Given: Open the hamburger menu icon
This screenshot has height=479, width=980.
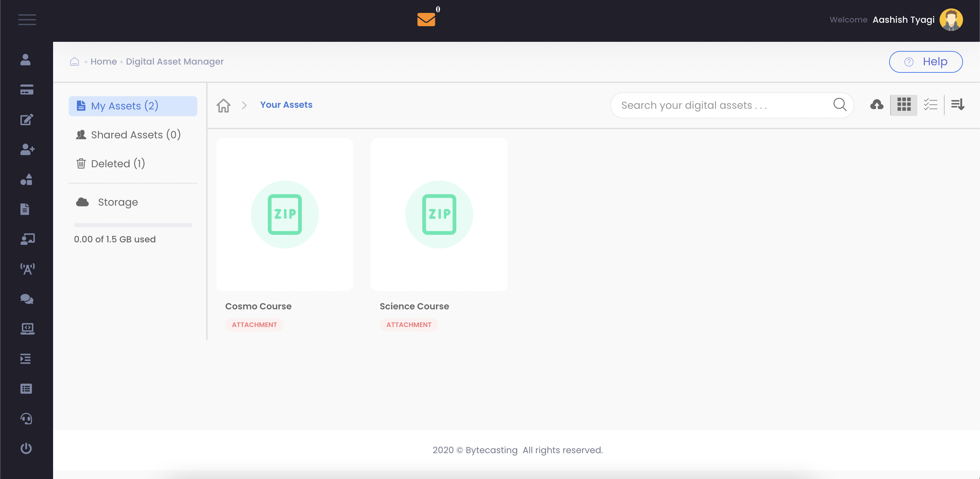Looking at the screenshot, I should click(27, 19).
